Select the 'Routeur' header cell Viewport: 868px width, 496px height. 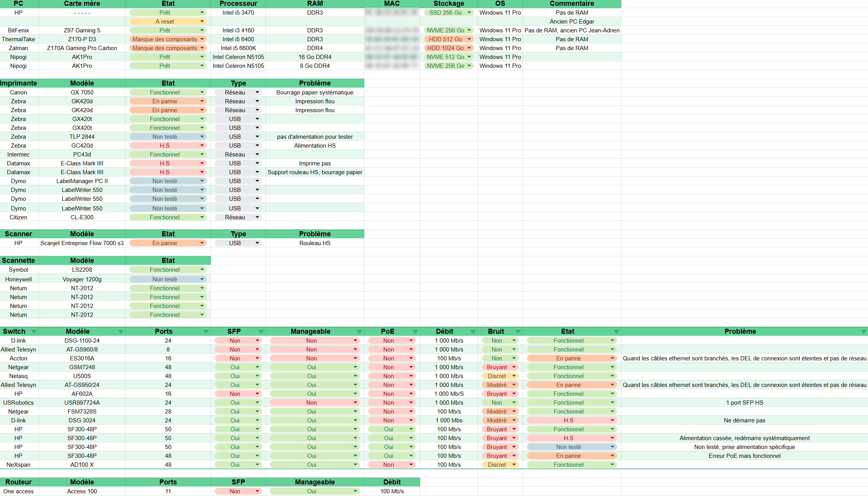coord(19,482)
